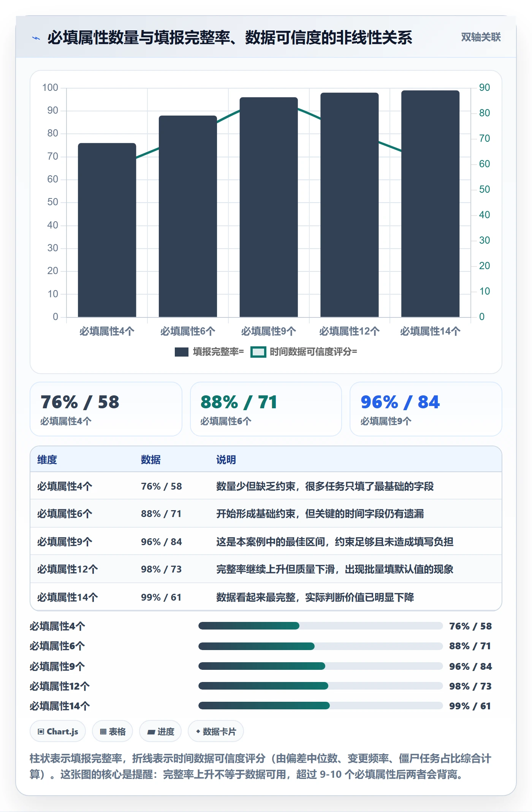Click the bar for 必填属性12个
This screenshot has height=812, width=532.
click(350, 205)
